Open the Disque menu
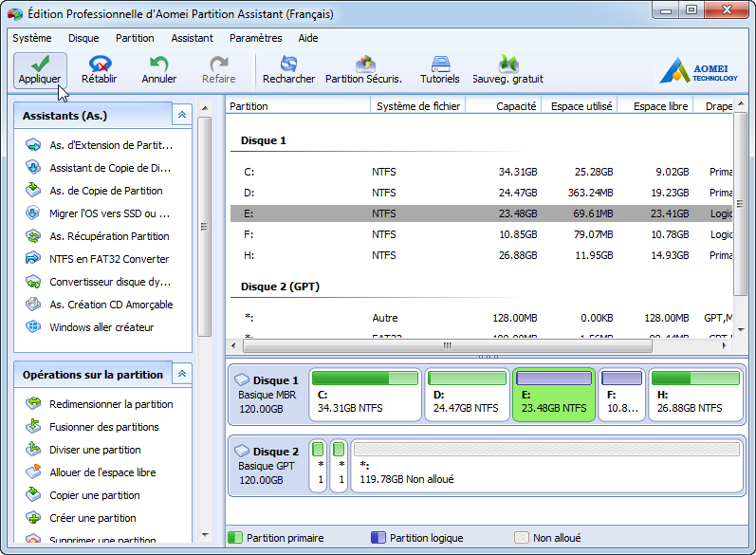This screenshot has width=756, height=555. click(x=83, y=38)
